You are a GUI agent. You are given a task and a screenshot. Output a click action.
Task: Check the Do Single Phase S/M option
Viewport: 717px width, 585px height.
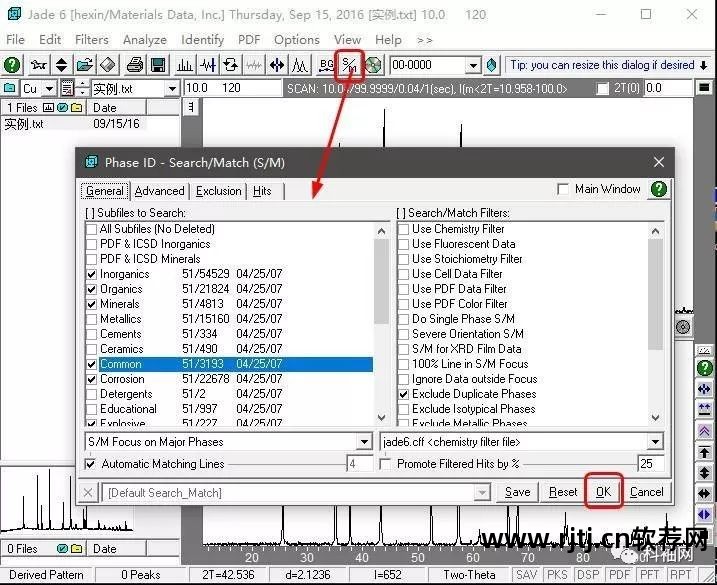[x=403, y=319]
